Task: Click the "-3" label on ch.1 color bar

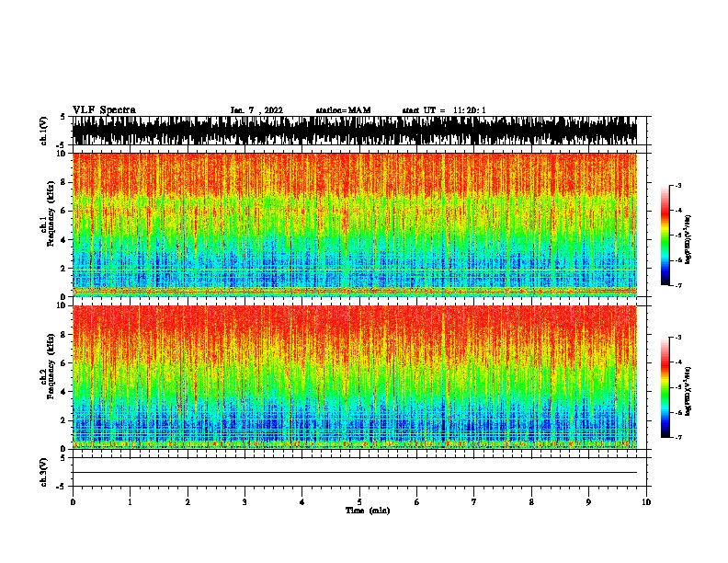Action: pos(678,186)
